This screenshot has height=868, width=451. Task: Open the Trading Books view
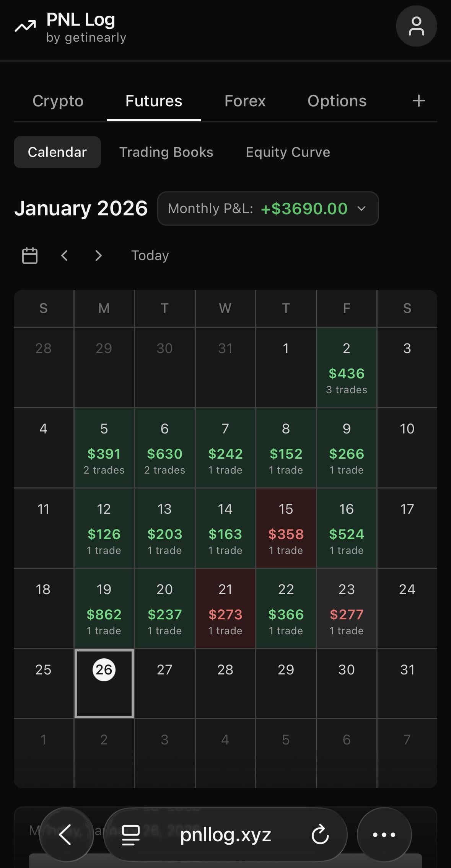click(166, 152)
